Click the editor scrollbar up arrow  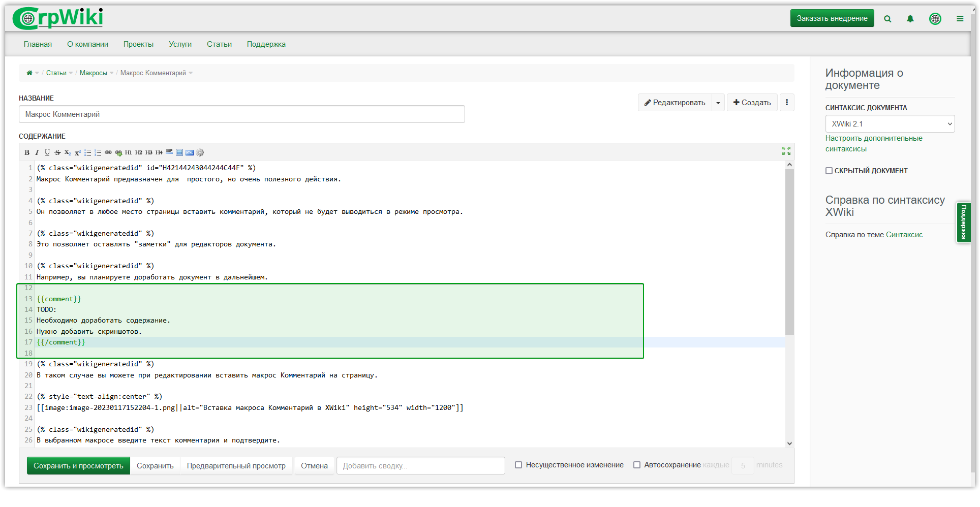789,165
